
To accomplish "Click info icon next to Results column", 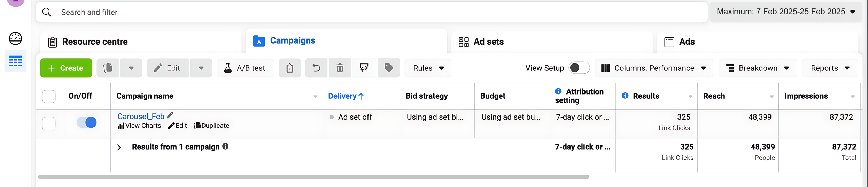I will point(625,96).
